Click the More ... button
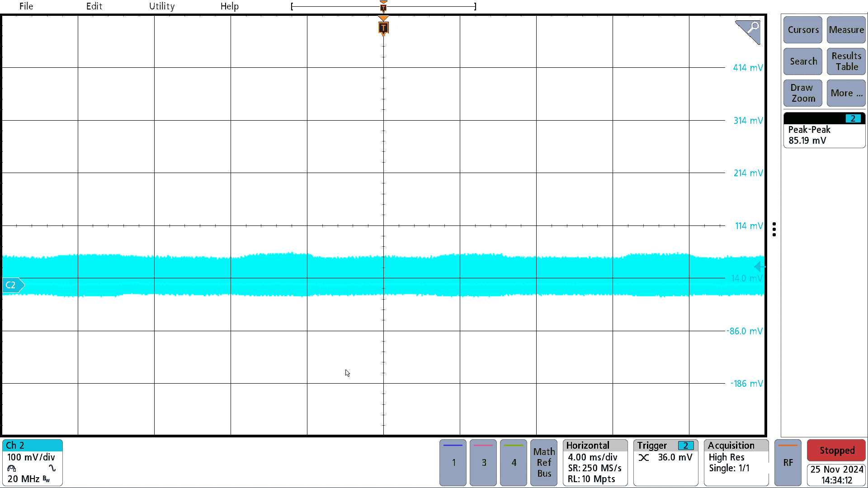868x488 pixels. (x=846, y=93)
